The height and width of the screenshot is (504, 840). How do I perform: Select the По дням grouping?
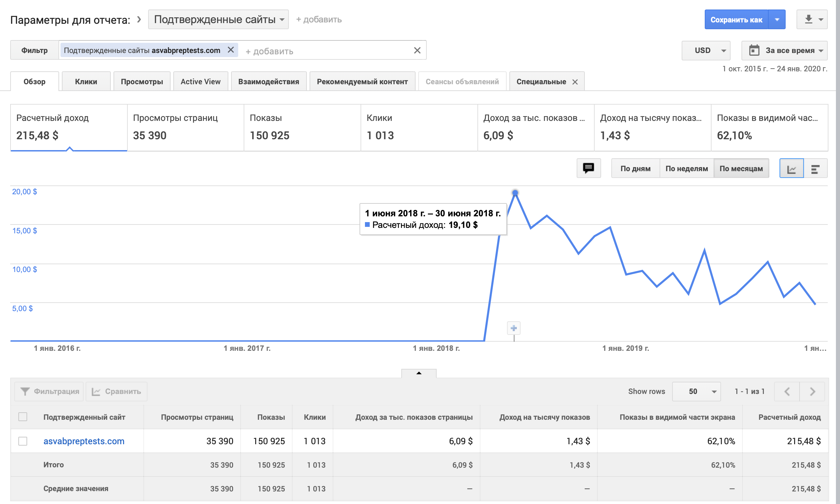pyautogui.click(x=635, y=168)
